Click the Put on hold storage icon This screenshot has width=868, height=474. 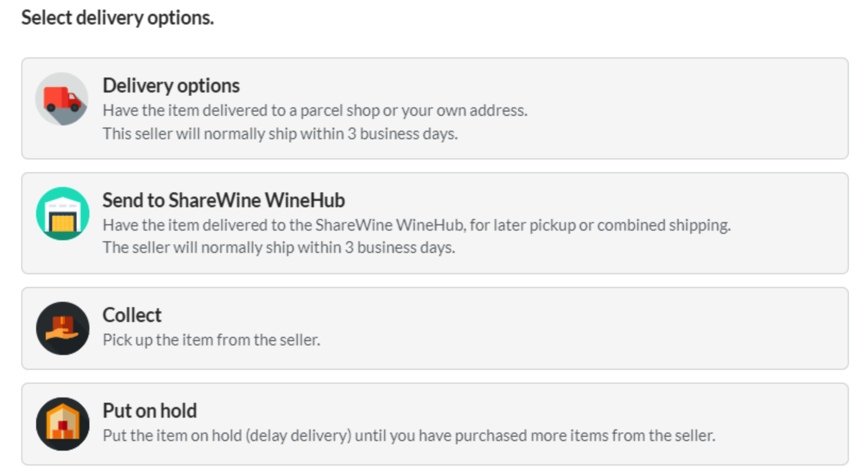[62, 424]
